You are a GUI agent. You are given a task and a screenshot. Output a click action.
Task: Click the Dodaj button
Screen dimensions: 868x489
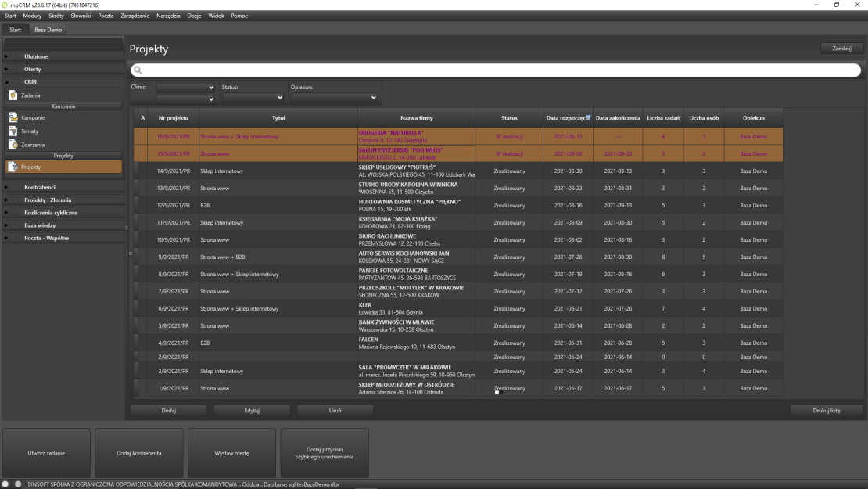click(169, 411)
